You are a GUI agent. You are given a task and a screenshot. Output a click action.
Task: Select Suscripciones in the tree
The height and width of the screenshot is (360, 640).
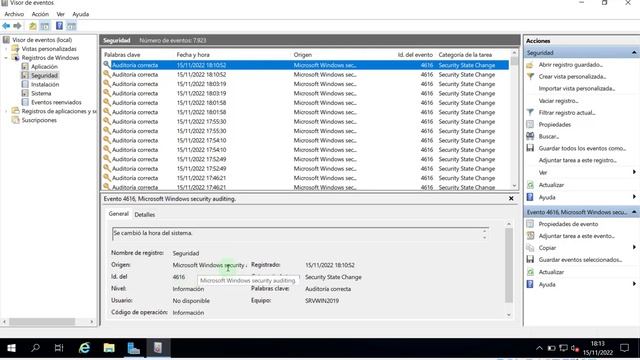(x=39, y=120)
